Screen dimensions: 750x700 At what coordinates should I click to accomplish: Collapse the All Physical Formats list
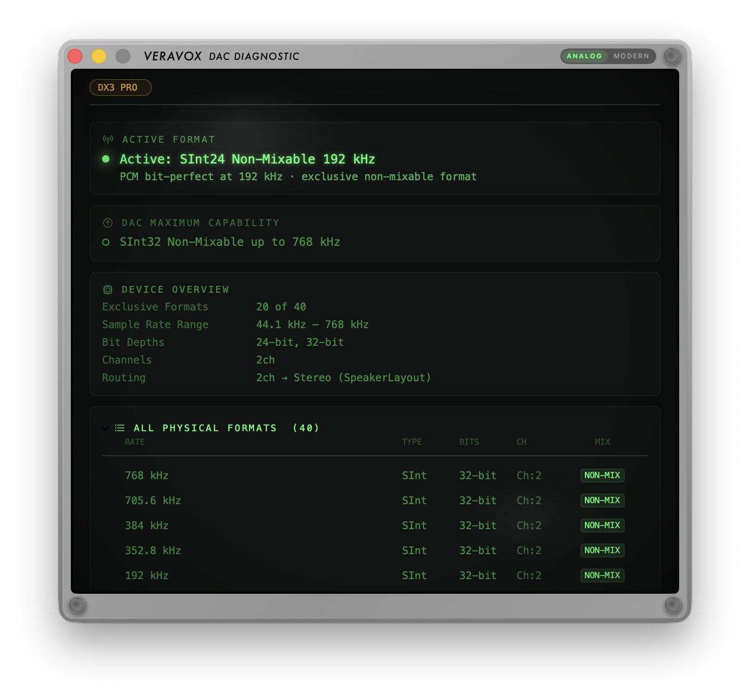105,428
